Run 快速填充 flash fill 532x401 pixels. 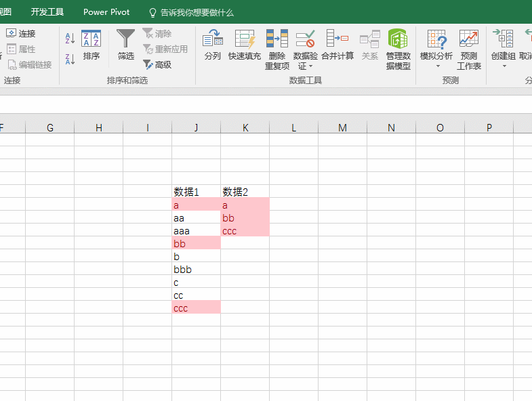245,45
